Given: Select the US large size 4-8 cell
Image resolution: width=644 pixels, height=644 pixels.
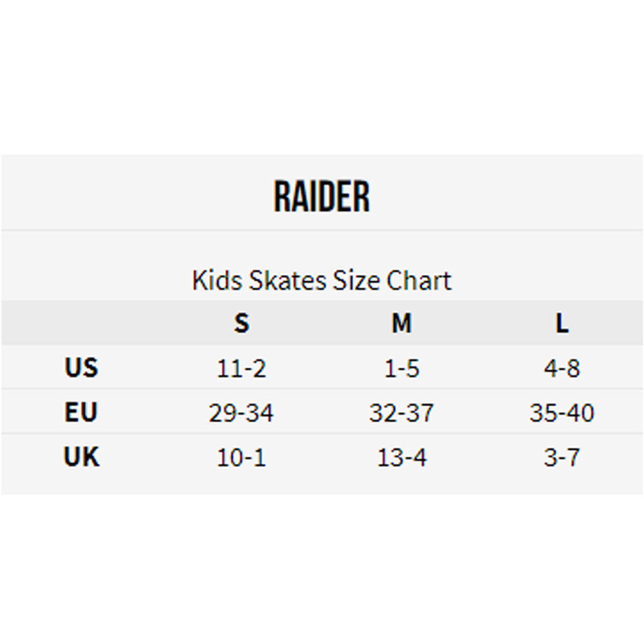Looking at the screenshot, I should pos(561,369).
